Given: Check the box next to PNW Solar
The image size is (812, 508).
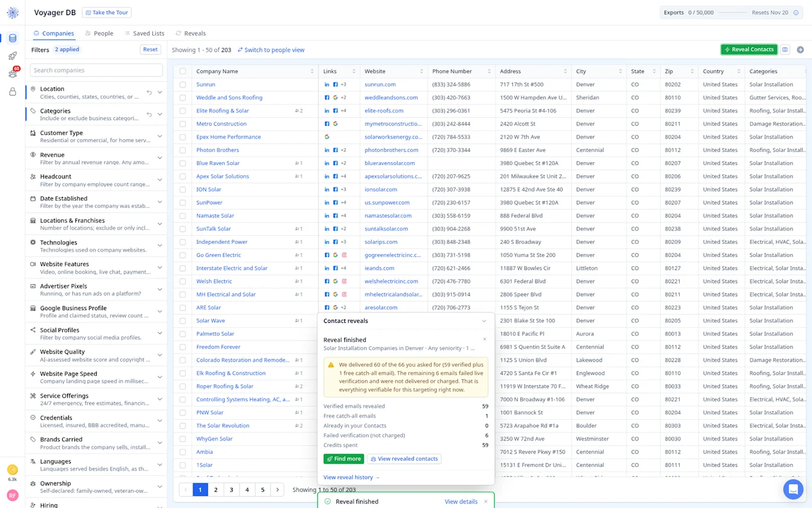Looking at the screenshot, I should [182, 412].
